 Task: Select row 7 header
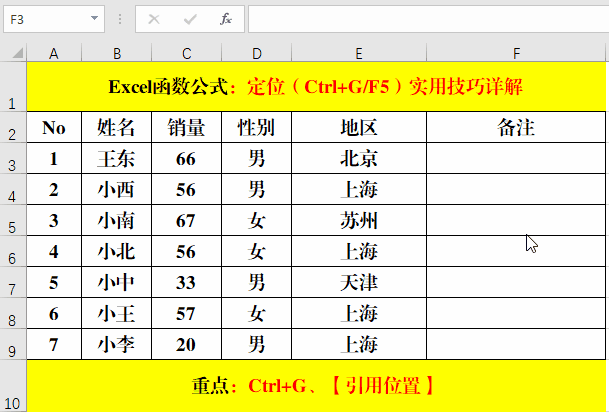click(x=13, y=282)
